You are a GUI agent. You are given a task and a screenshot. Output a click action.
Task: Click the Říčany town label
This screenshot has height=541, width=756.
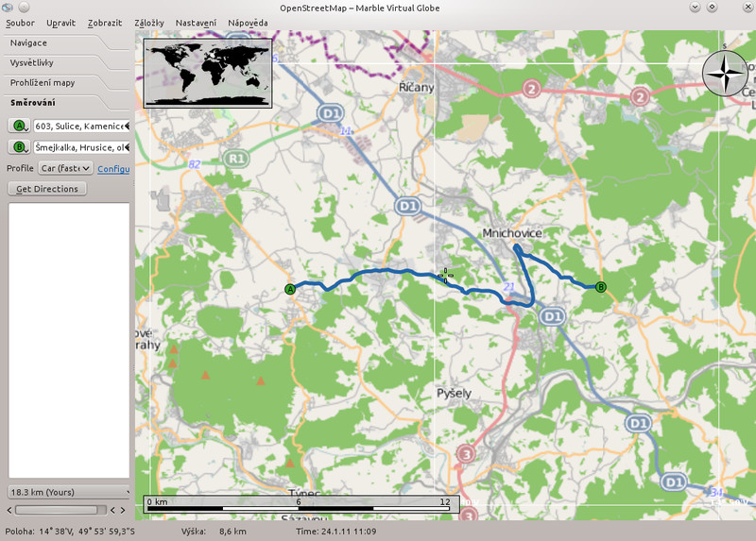pos(417,87)
